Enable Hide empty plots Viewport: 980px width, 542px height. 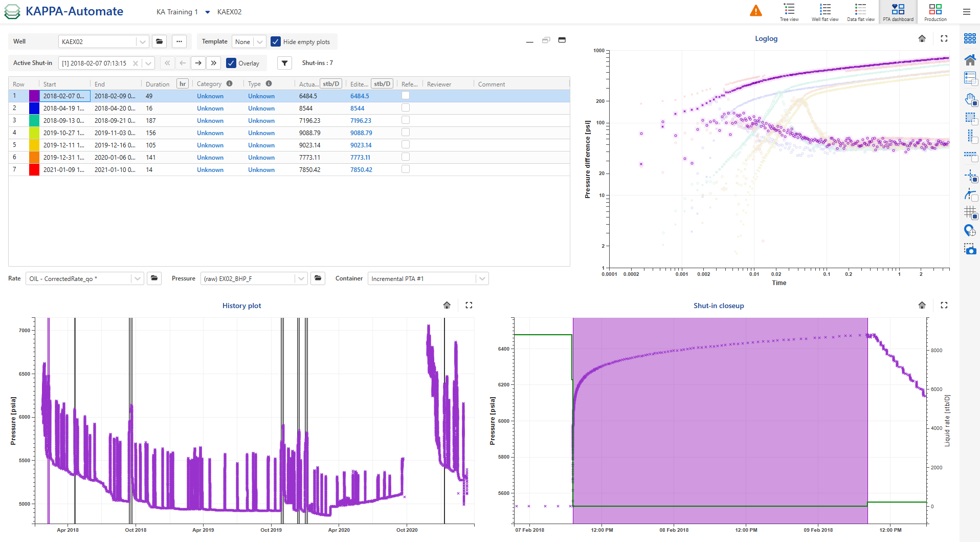[276, 41]
